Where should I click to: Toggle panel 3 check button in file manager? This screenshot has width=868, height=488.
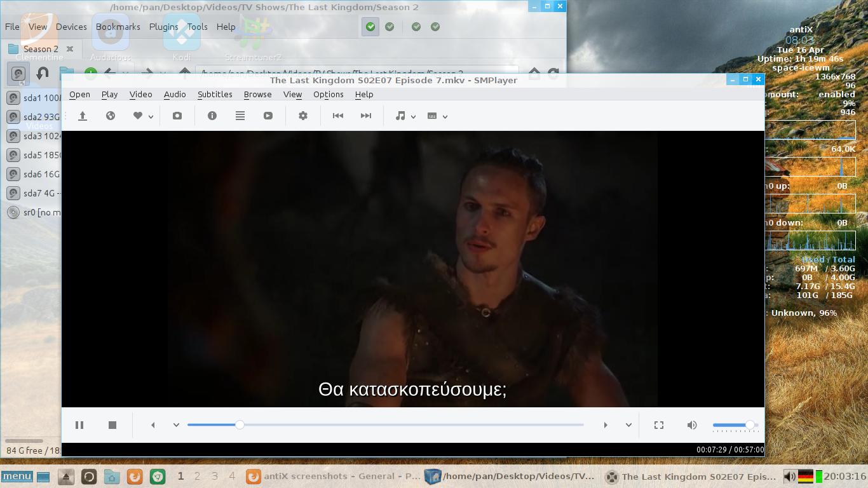click(x=416, y=27)
